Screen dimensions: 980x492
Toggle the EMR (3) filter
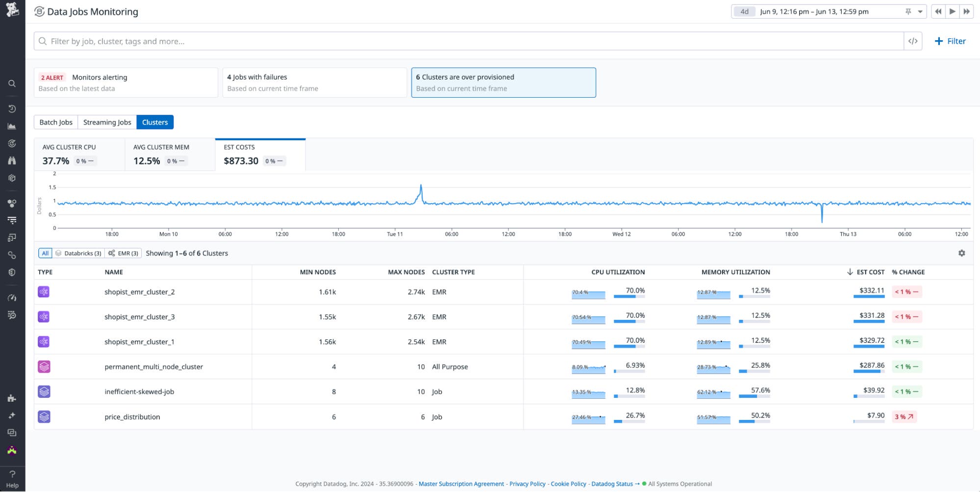tap(124, 254)
